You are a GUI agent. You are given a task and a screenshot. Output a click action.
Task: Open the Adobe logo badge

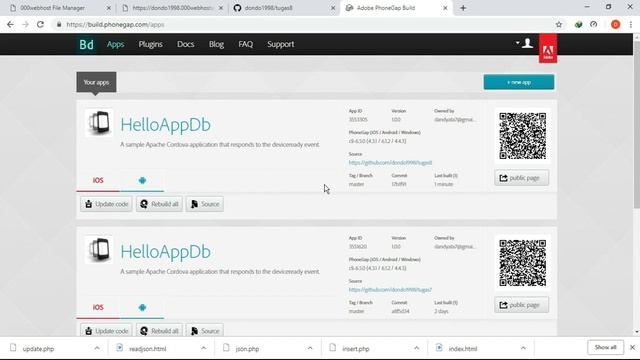[548, 49]
